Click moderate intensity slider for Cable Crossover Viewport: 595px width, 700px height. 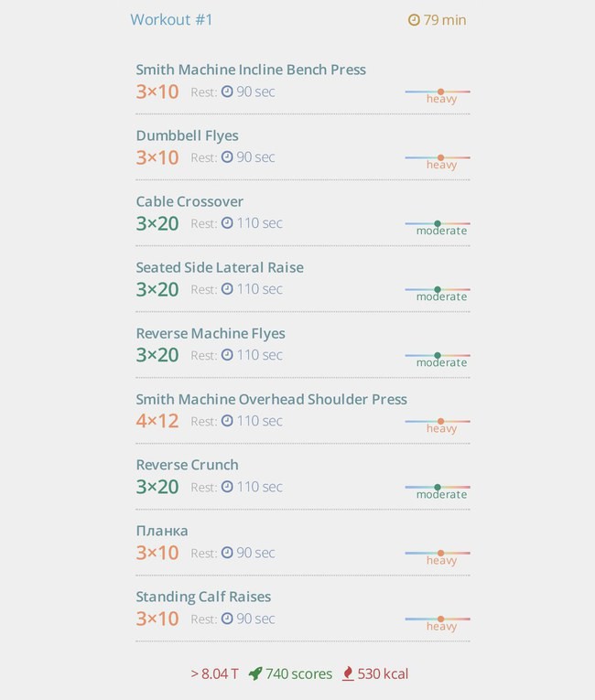pos(438,227)
